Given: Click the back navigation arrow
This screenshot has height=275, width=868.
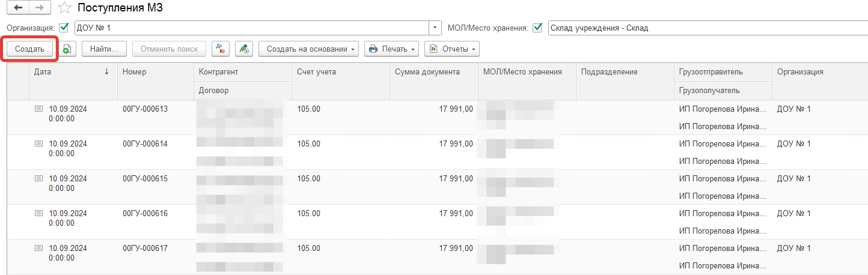Looking at the screenshot, I should pyautogui.click(x=19, y=8).
